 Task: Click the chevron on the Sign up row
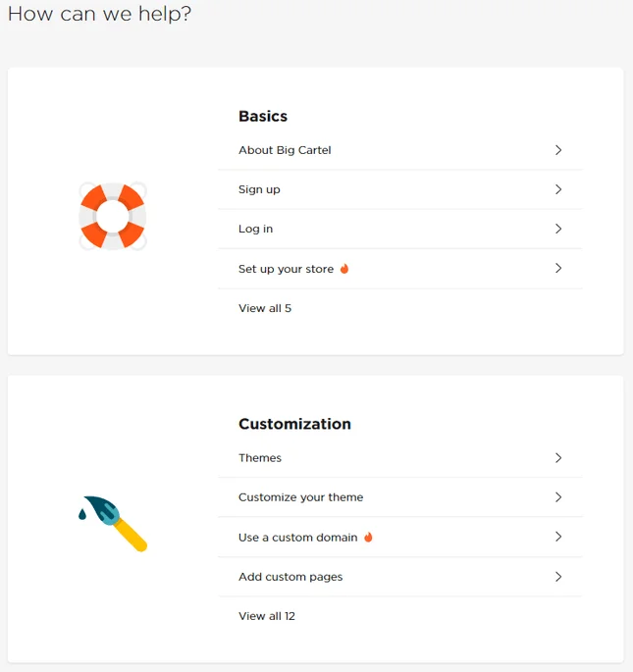click(x=558, y=189)
